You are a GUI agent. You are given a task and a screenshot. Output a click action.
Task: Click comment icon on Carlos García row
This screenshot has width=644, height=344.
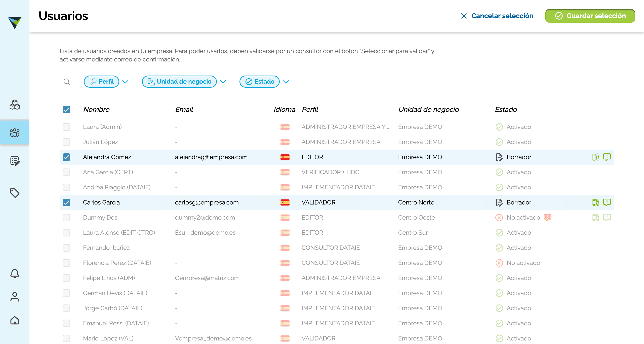tap(607, 202)
